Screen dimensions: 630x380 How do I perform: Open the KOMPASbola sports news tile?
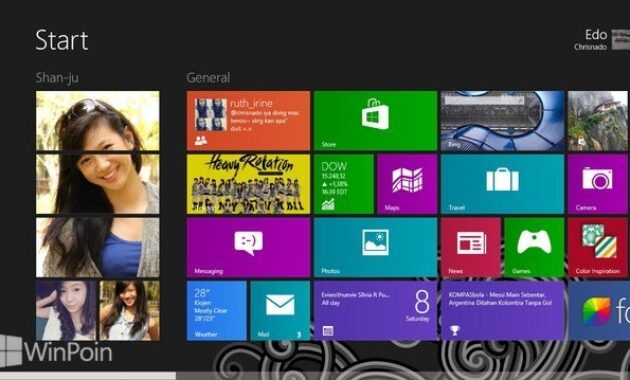point(502,311)
